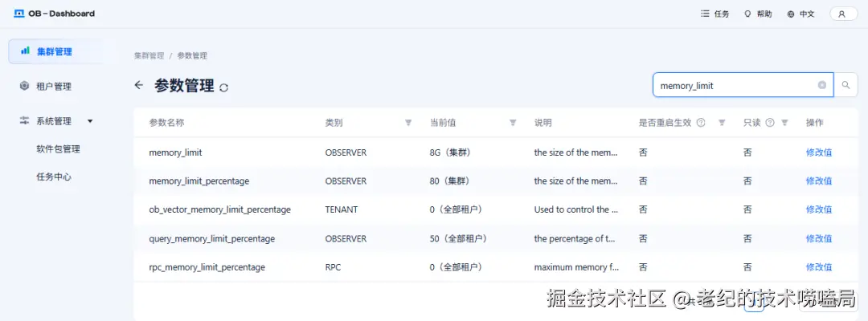Click 修改值 for memory_limit_percentage
The width and height of the screenshot is (868, 321).
coord(819,181)
